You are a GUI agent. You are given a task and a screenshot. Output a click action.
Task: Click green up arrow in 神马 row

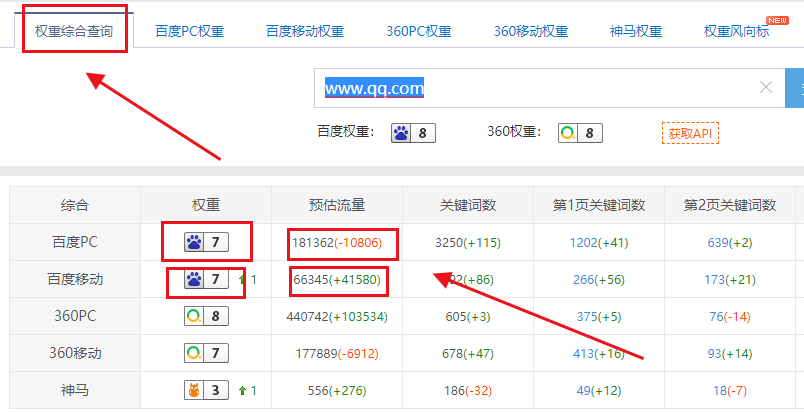[243, 391]
